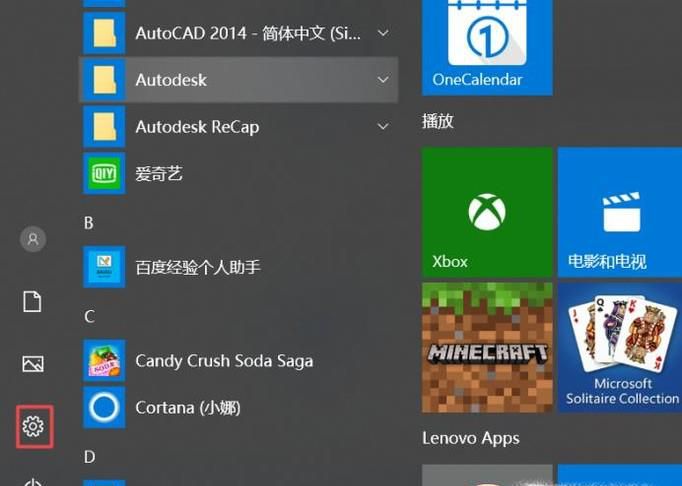
Task: Launch the Candy Crush Soda Saga icon
Action: (104, 361)
